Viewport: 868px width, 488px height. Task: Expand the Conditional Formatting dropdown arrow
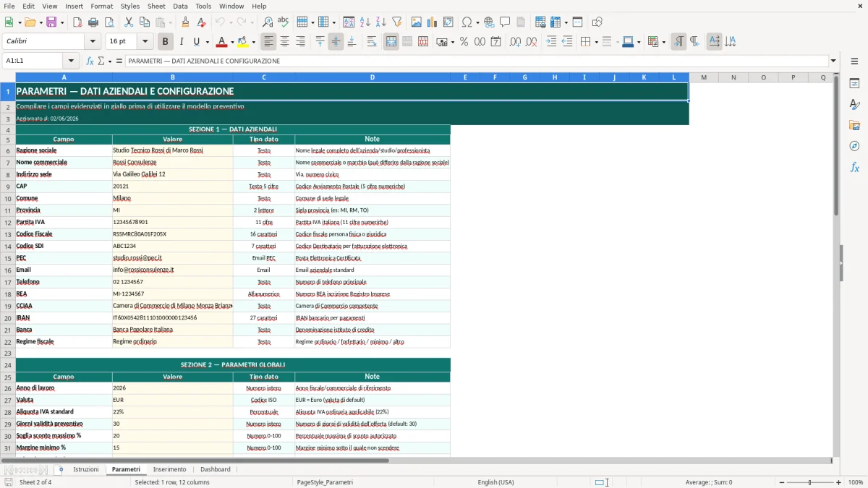663,42
